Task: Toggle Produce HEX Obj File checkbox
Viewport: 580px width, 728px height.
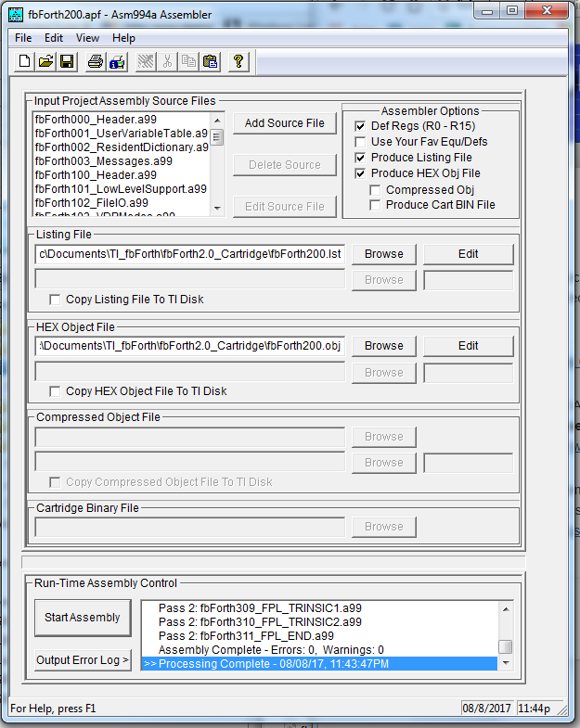Action: tap(360, 173)
